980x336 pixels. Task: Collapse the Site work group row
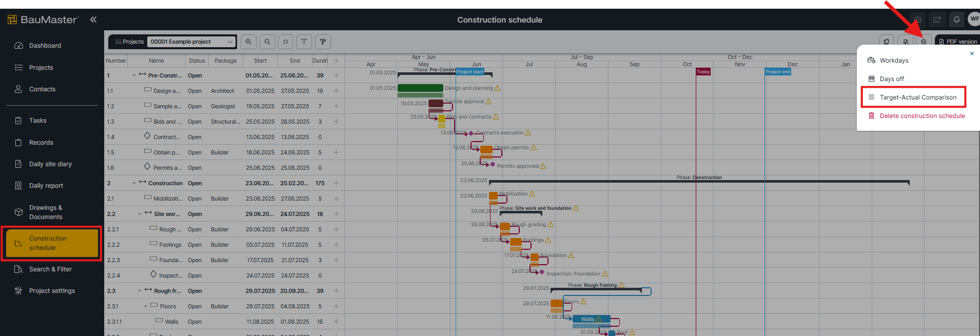tap(140, 214)
